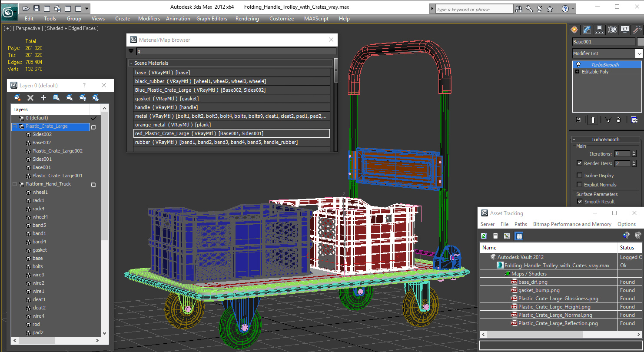The width and height of the screenshot is (644, 352).
Task: Click the search keyword input field
Action: (x=474, y=9)
